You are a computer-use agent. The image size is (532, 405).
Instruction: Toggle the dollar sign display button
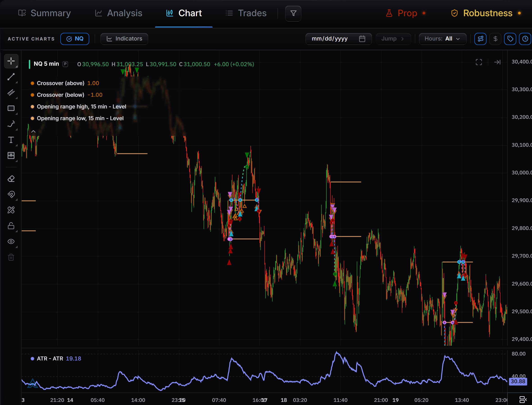[495, 39]
